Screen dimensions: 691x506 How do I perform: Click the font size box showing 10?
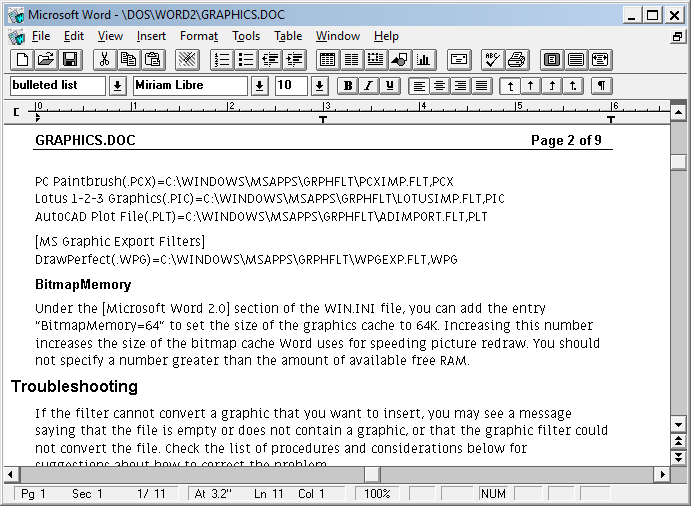(291, 86)
